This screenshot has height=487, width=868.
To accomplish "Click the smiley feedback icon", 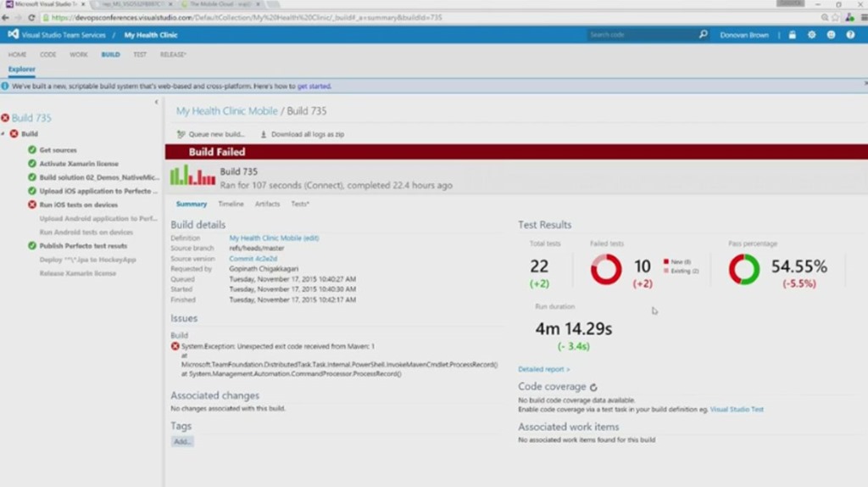I will tap(831, 34).
